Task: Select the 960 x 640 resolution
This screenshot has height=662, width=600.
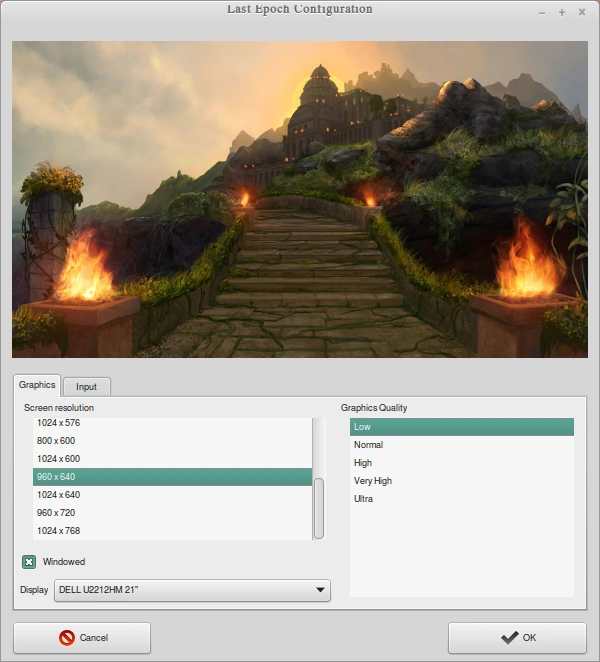Action: [172, 477]
